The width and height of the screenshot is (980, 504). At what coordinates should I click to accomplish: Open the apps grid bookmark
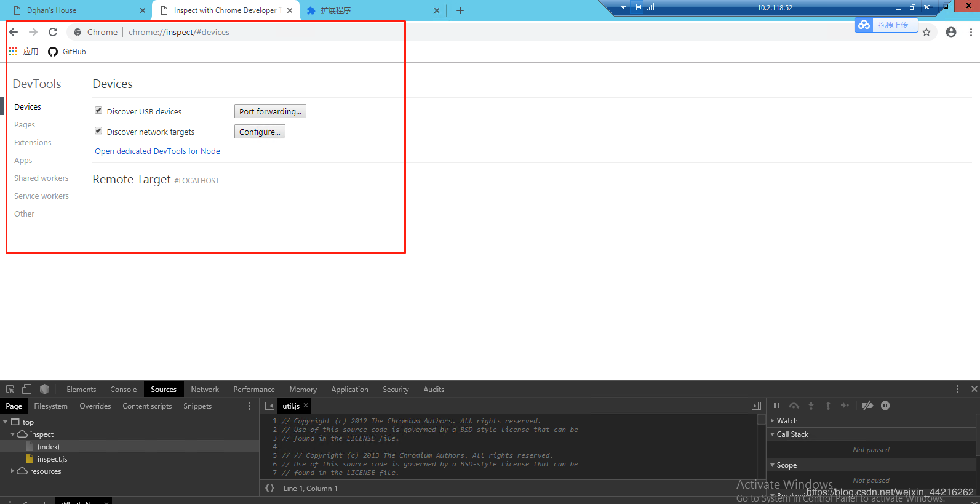[23, 52]
